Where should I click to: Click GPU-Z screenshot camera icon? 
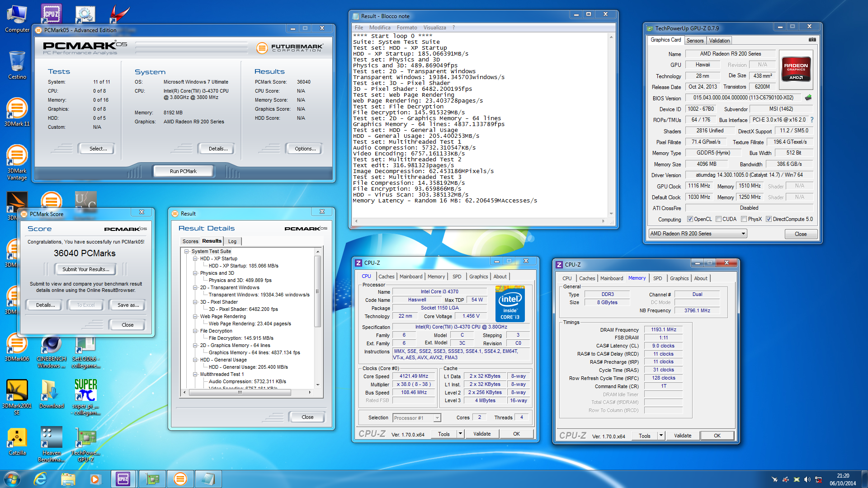[812, 40]
